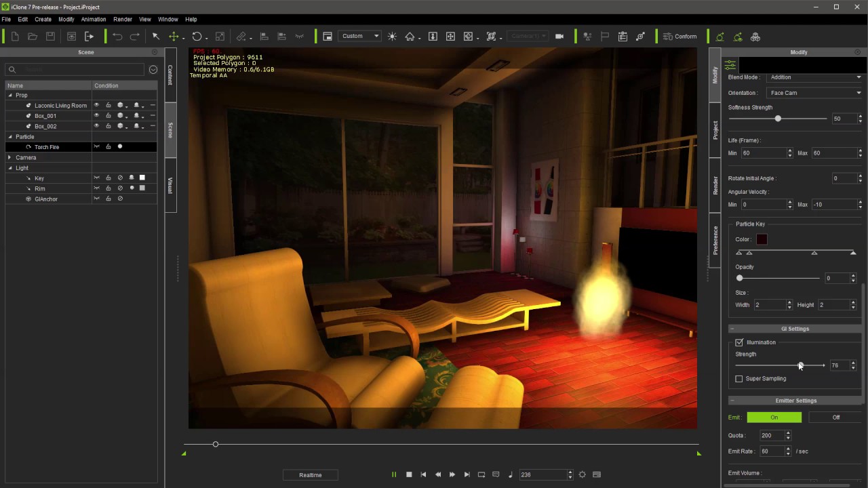The image size is (868, 488).
Task: Switch to the Visual side tab
Action: coord(170,185)
